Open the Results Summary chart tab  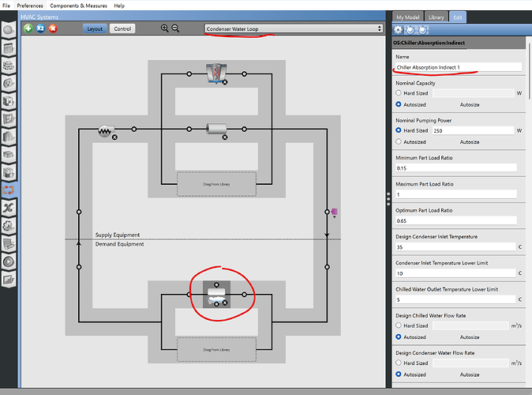click(x=9, y=280)
